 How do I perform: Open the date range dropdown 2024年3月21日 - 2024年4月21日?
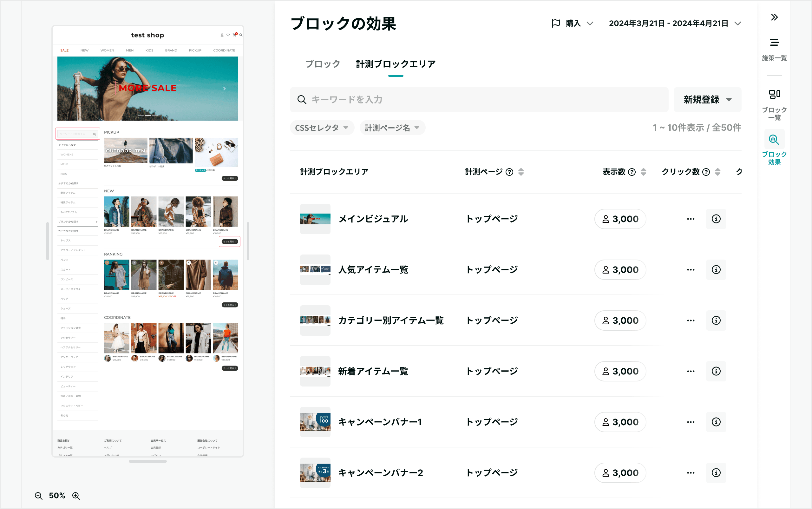pyautogui.click(x=674, y=23)
